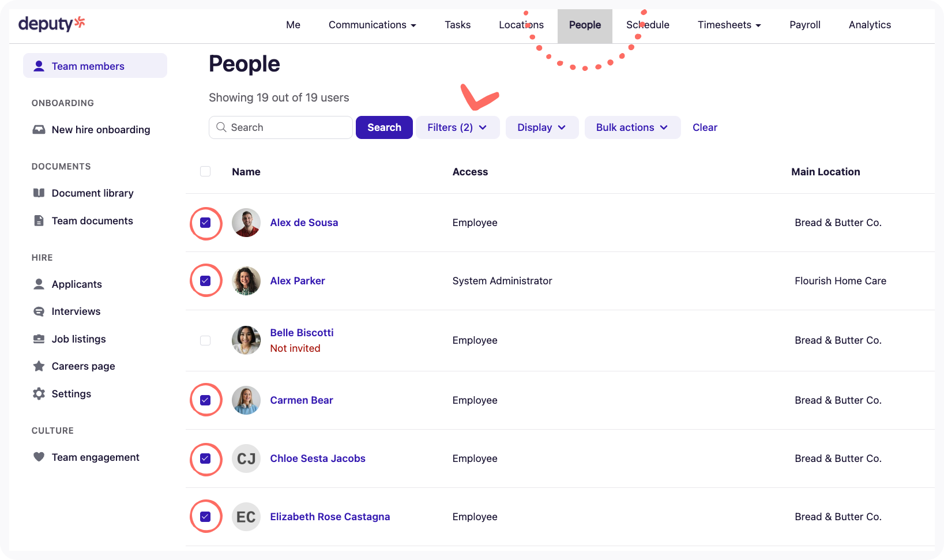Click the Careers page star icon
The width and height of the screenshot is (944, 560).
click(x=39, y=366)
